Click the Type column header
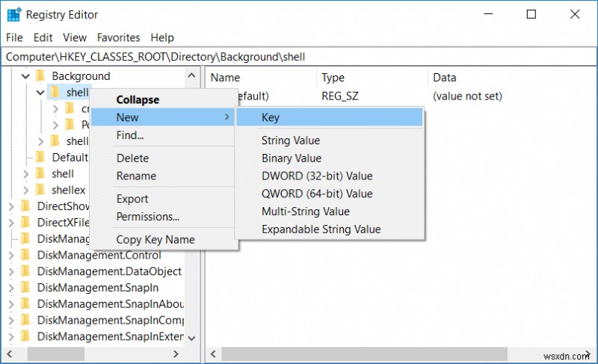 [x=333, y=77]
